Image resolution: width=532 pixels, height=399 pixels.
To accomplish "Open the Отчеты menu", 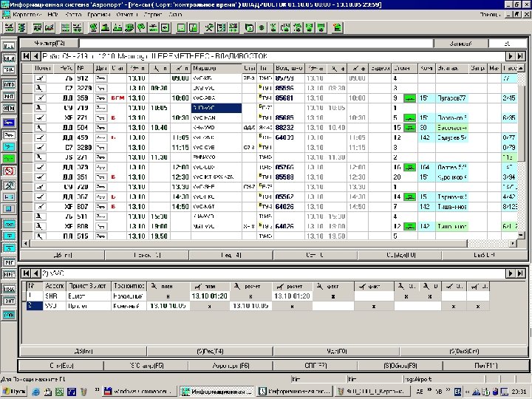I will click(x=127, y=15).
